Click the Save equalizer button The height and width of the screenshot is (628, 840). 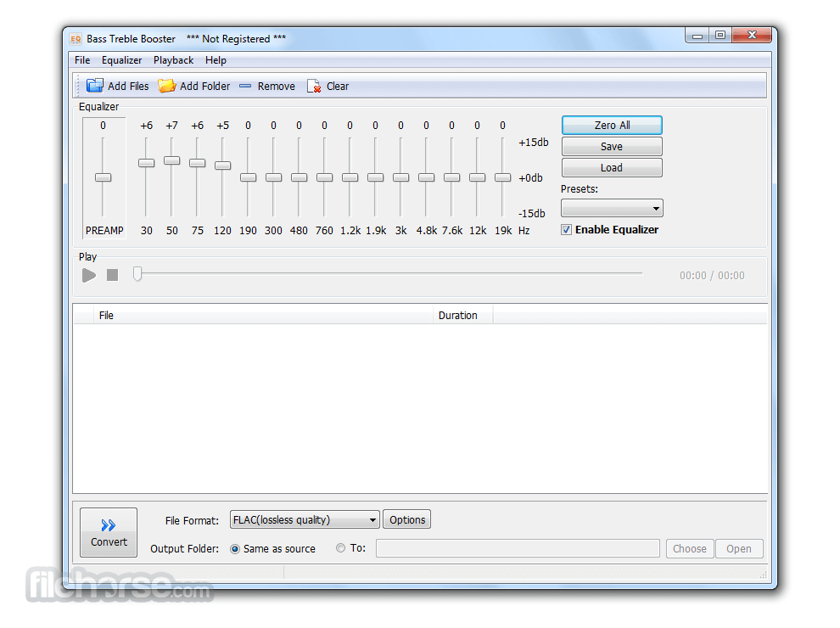pyautogui.click(x=612, y=147)
